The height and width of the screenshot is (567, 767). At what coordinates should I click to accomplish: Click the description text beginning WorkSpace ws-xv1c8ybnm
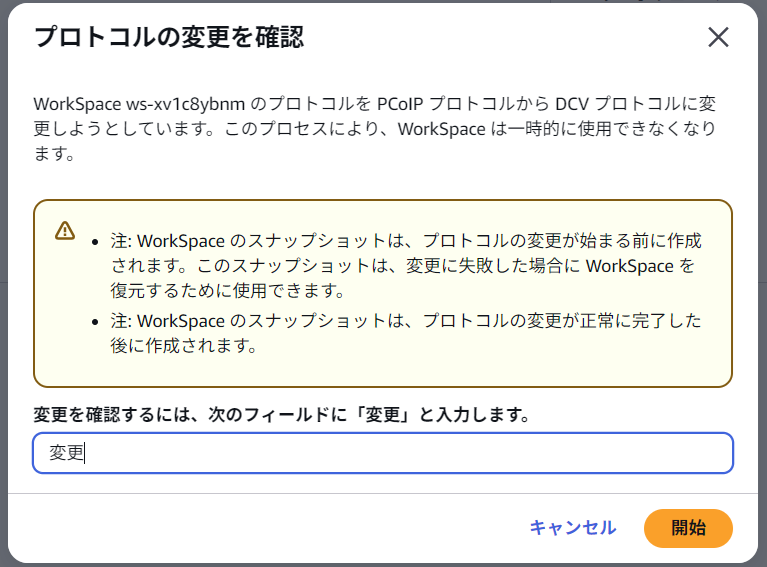pos(375,129)
